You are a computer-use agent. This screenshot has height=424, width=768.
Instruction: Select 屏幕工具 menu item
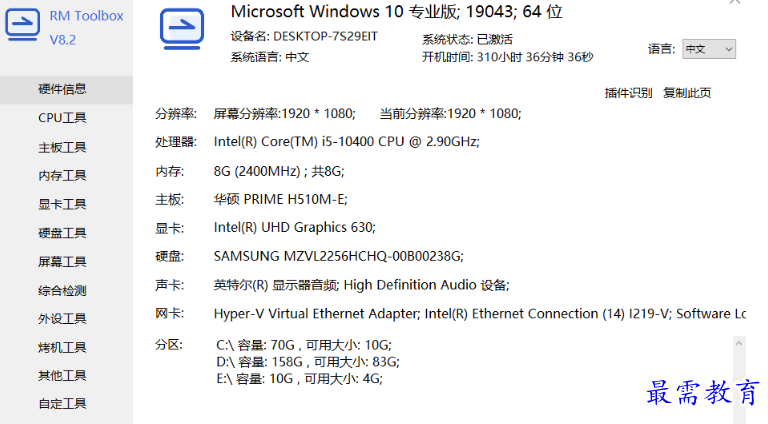pyautogui.click(x=62, y=262)
